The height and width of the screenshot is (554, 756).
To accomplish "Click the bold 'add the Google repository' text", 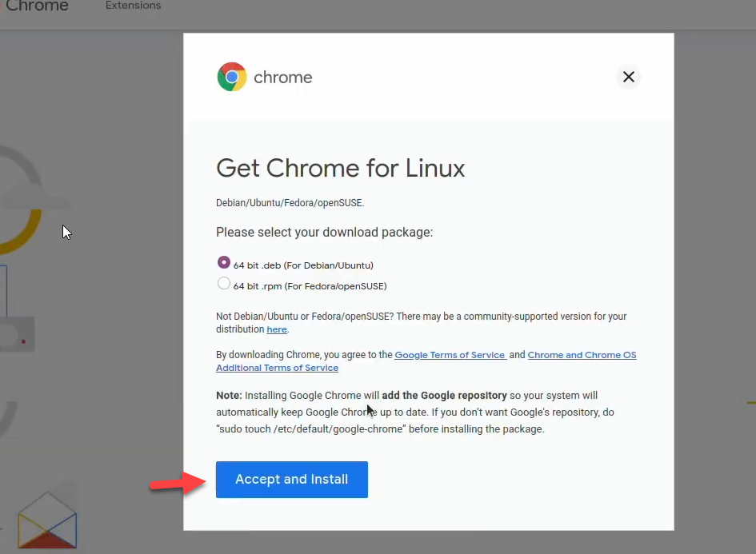I will click(x=444, y=396).
